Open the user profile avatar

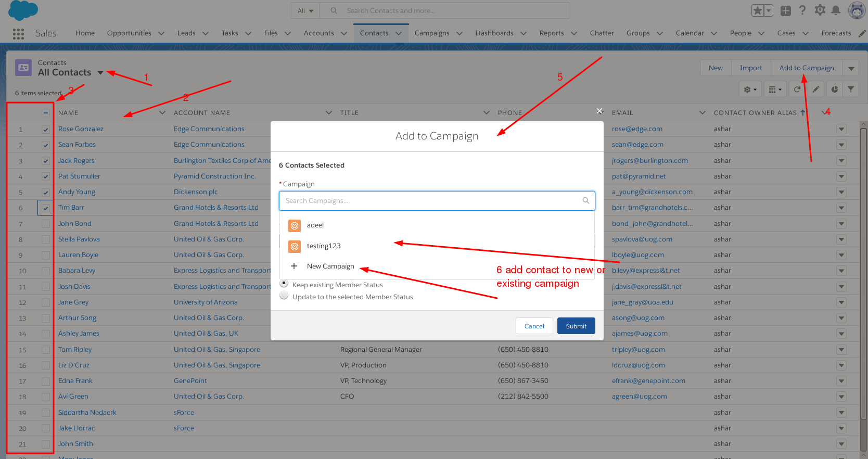click(x=857, y=10)
